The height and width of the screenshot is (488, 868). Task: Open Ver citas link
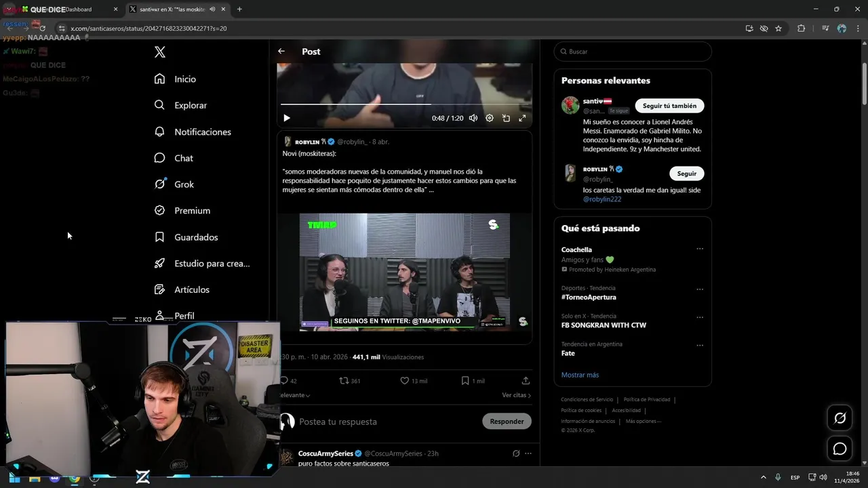pyautogui.click(x=516, y=395)
